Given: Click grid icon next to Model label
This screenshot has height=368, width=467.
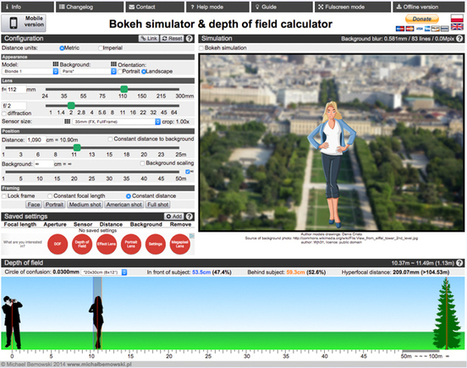Looking at the screenshot, I should point(56,64).
